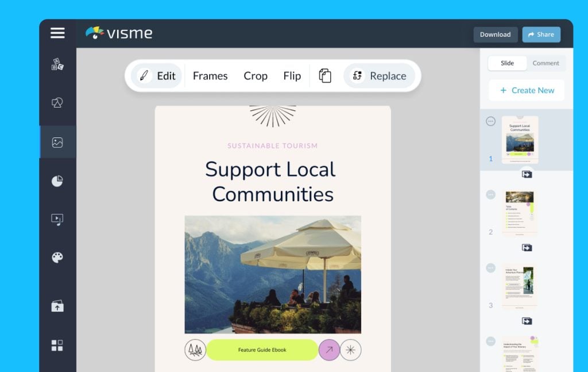Click the Content Blocks icon in the sidebar
The width and height of the screenshot is (588, 372).
coord(57,346)
